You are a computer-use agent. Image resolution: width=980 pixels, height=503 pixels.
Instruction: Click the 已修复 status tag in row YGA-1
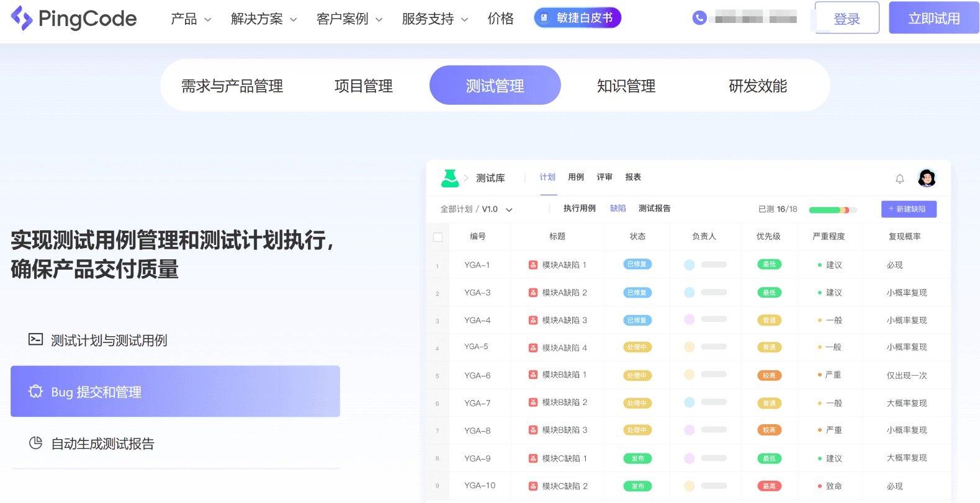pyautogui.click(x=637, y=264)
